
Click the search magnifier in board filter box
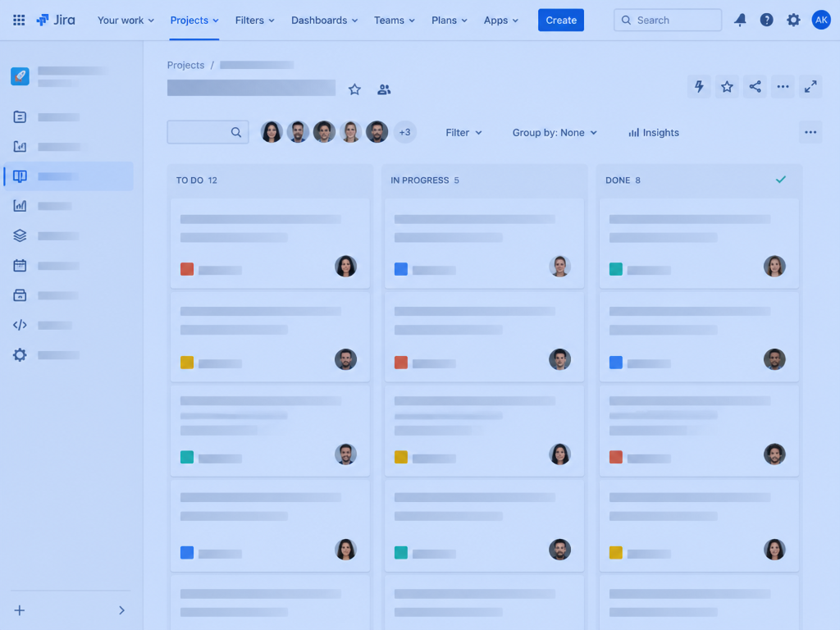pos(235,132)
